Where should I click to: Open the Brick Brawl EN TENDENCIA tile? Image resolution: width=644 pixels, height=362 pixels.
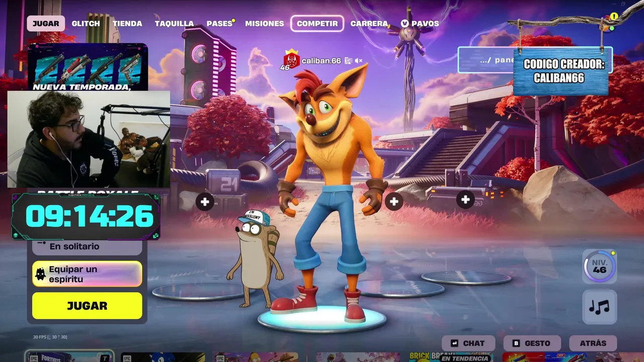450,357
